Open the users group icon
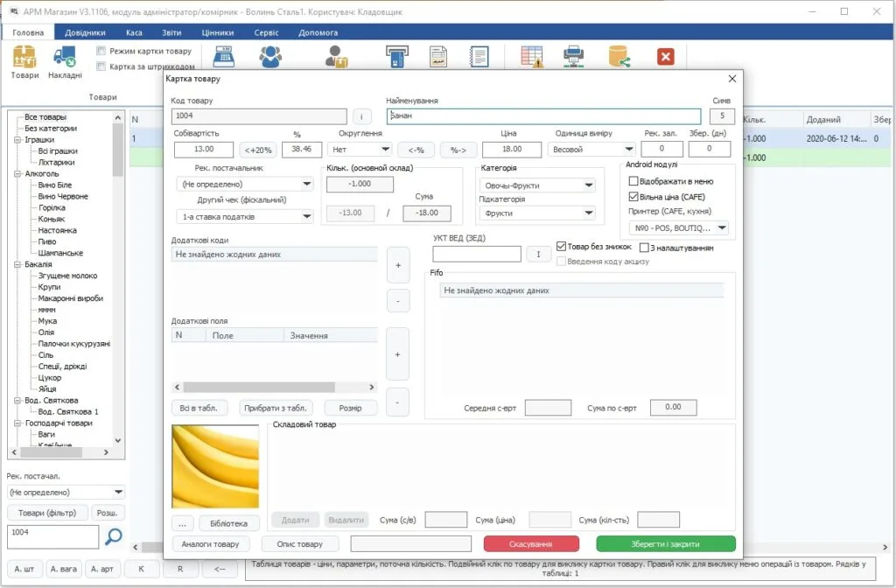 click(270, 57)
